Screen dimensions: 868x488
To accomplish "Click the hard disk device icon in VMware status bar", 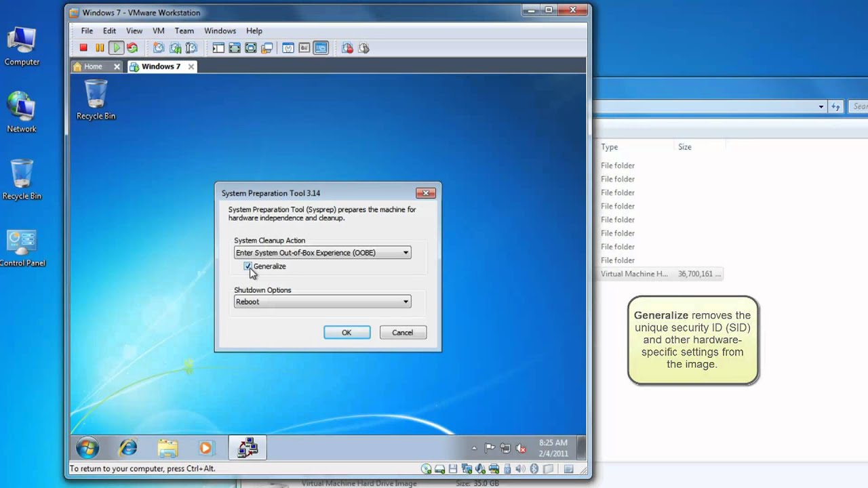I will [x=440, y=469].
